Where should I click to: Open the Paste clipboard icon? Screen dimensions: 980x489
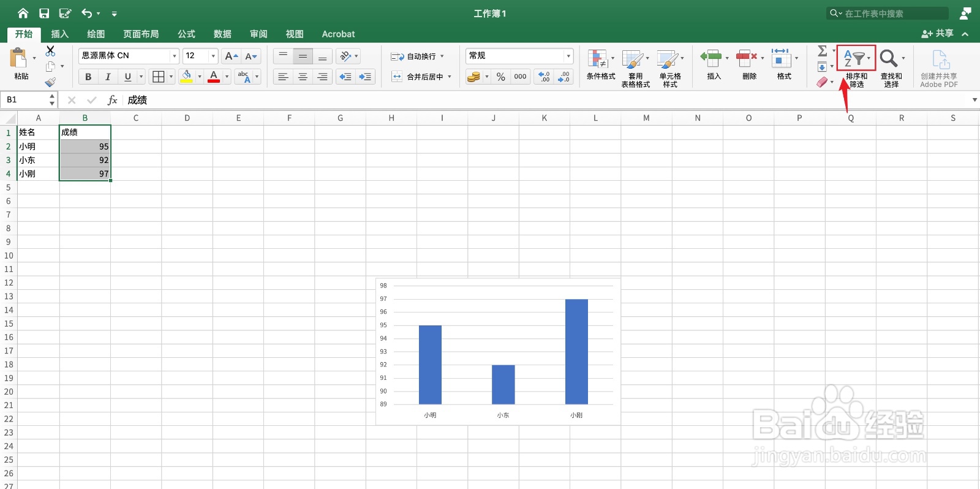tap(19, 58)
